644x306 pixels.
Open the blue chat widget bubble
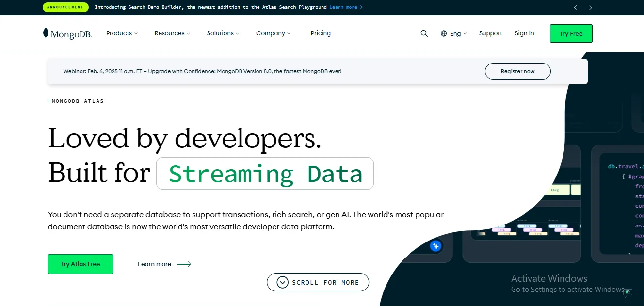pos(435,246)
